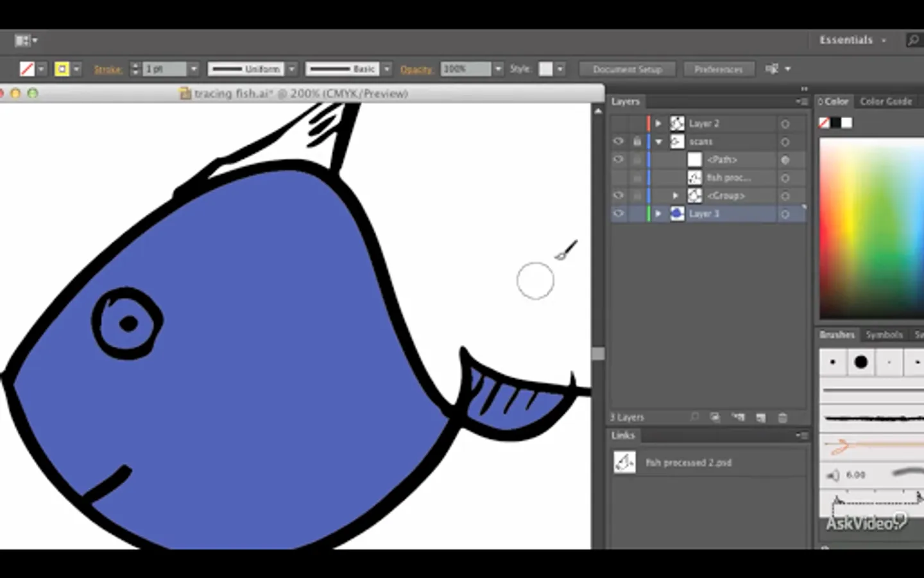Image resolution: width=924 pixels, height=578 pixels.
Task: Open the stroke color dropdown arrow
Action: pyautogui.click(x=76, y=69)
